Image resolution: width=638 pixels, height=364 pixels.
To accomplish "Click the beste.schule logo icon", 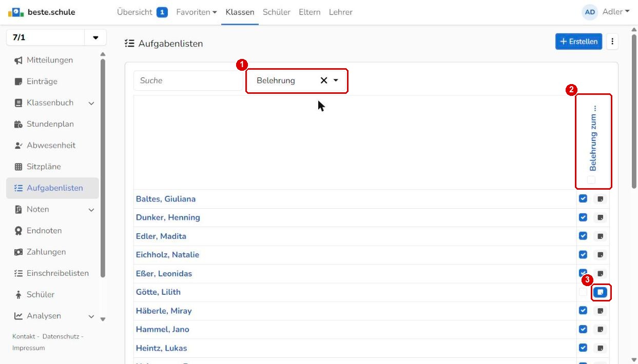I will point(15,12).
